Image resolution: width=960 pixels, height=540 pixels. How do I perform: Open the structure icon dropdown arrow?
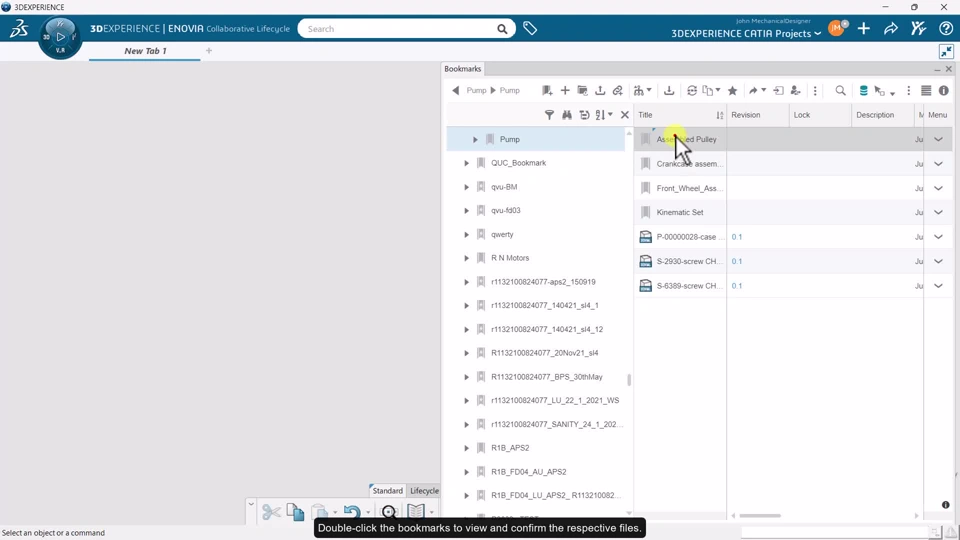click(x=649, y=91)
